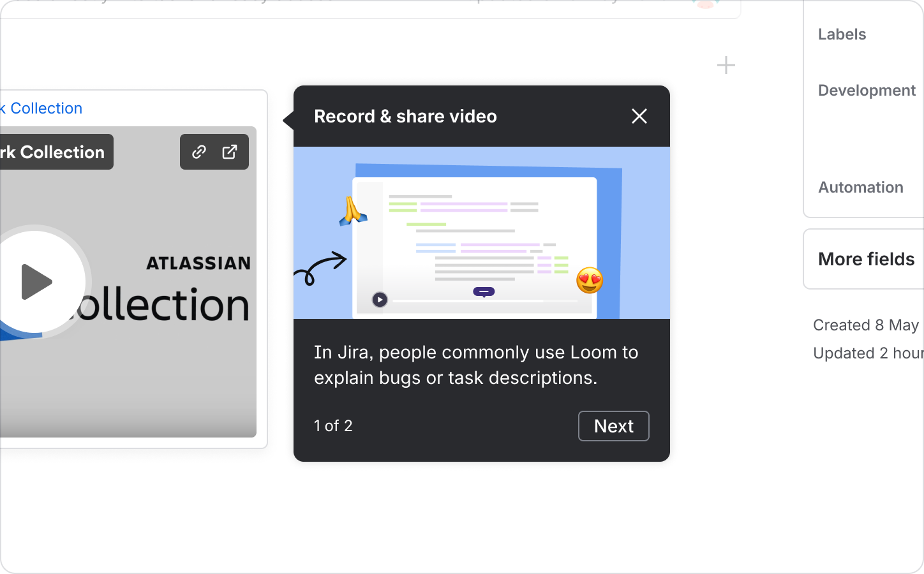
Task: Click the 'Record & share video' heading
Action: (405, 116)
